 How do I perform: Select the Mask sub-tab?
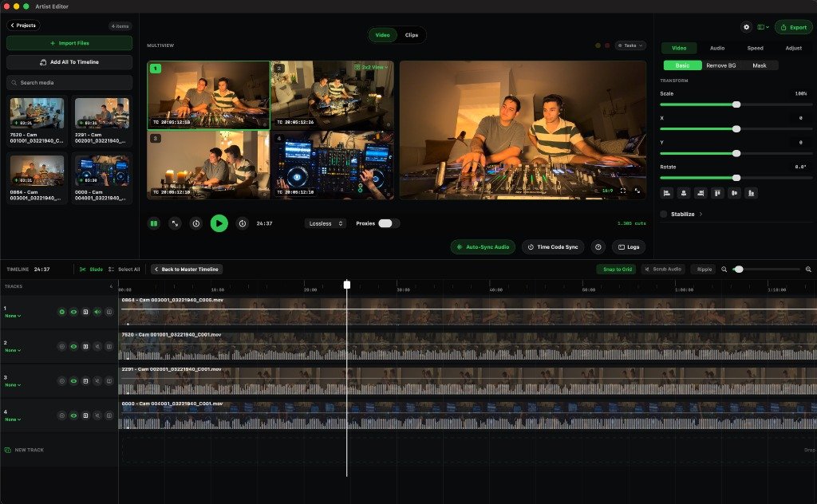(x=760, y=65)
